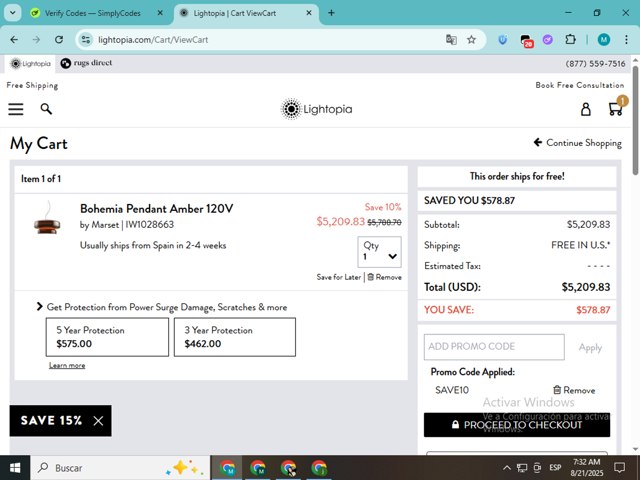Dismiss the SAVE 15% banner X
Viewport: 640px width, 480px height.
(98, 421)
